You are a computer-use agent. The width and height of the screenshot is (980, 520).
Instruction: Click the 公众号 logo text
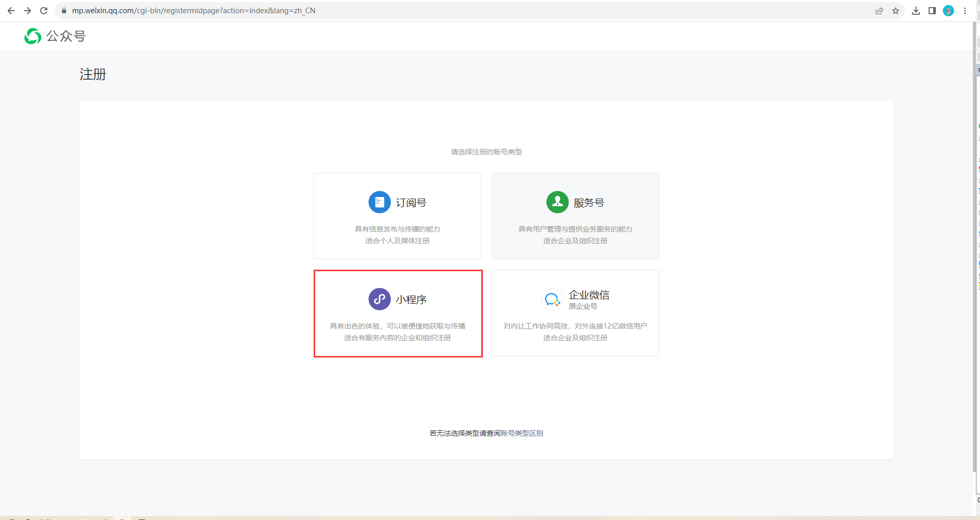coord(66,36)
